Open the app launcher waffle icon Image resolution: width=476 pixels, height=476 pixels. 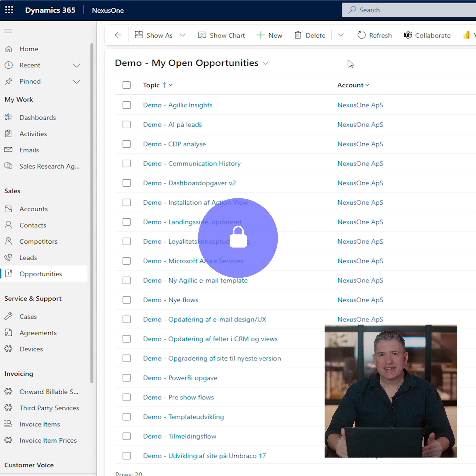click(x=9, y=10)
